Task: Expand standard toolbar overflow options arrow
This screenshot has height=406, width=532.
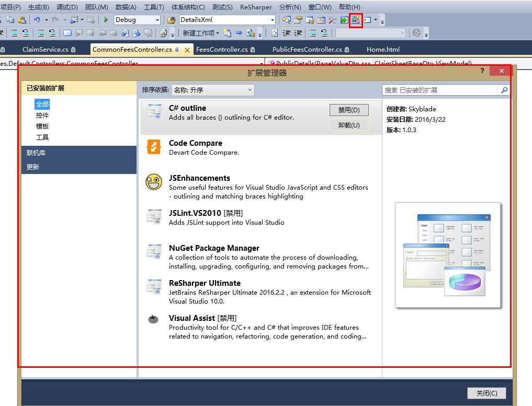Action: tap(382, 21)
